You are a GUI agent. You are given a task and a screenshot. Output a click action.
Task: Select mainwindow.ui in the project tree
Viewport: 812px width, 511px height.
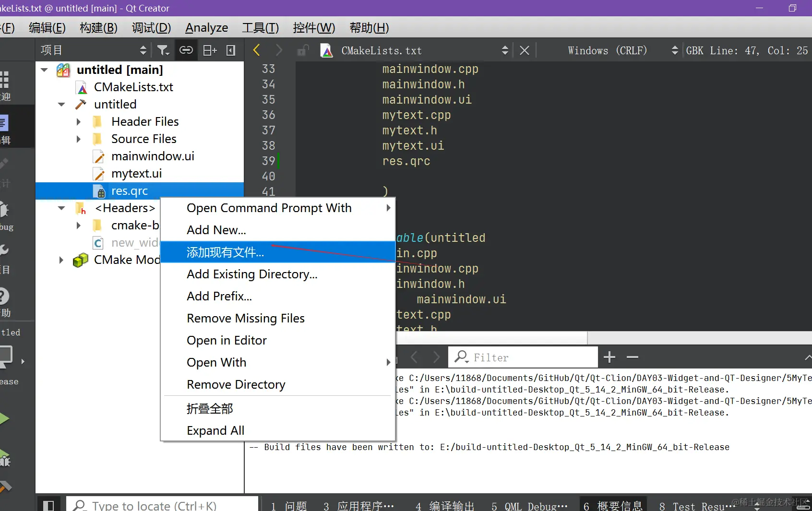click(153, 156)
